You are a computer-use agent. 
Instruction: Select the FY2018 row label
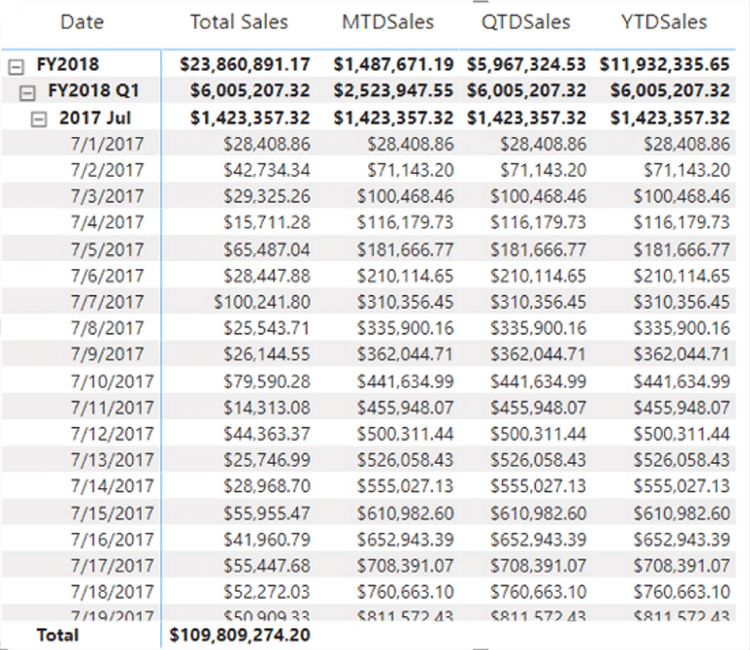(68, 65)
